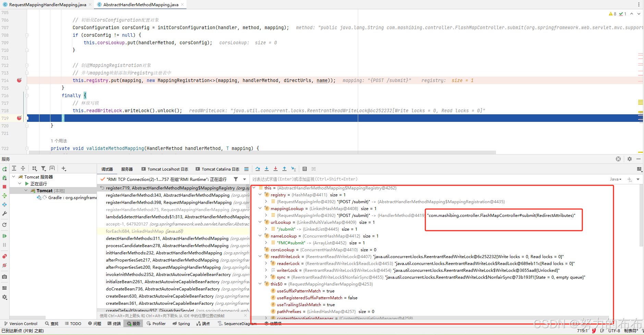Click the threads list lines icon

[246, 169]
